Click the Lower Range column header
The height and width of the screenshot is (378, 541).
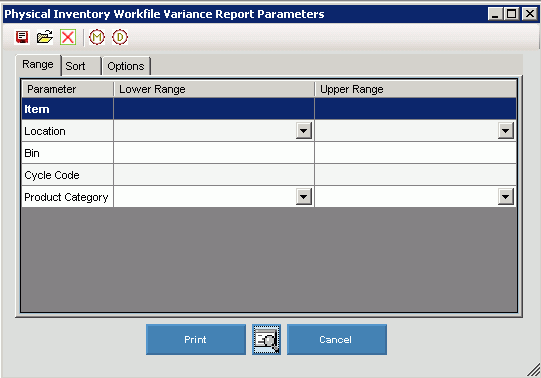(214, 89)
